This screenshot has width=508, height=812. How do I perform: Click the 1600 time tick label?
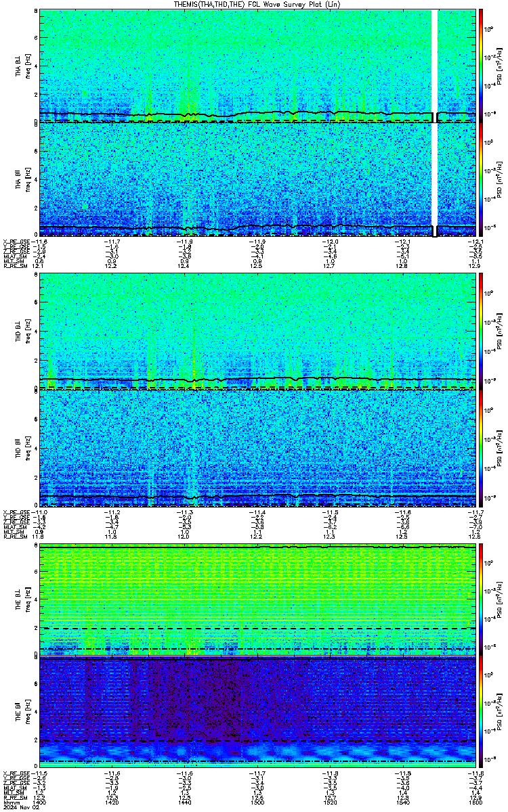point(475,801)
